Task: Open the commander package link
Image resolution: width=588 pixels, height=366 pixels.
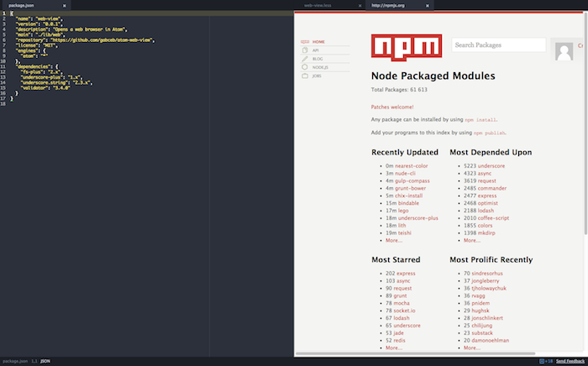Action: point(492,188)
